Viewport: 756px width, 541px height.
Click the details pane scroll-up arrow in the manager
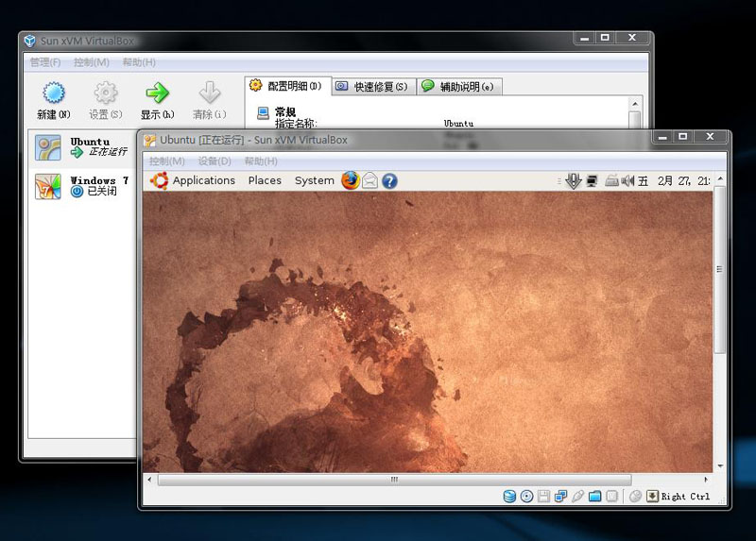click(635, 104)
